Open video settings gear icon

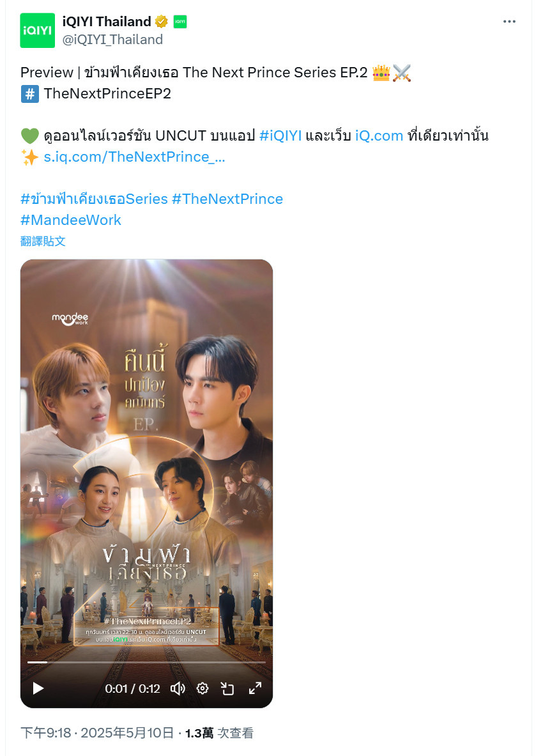point(203,688)
